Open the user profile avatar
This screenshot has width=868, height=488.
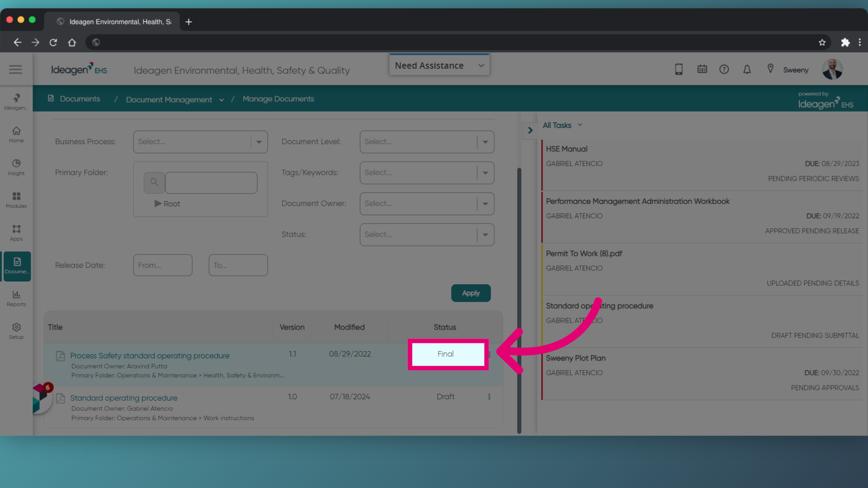click(832, 69)
